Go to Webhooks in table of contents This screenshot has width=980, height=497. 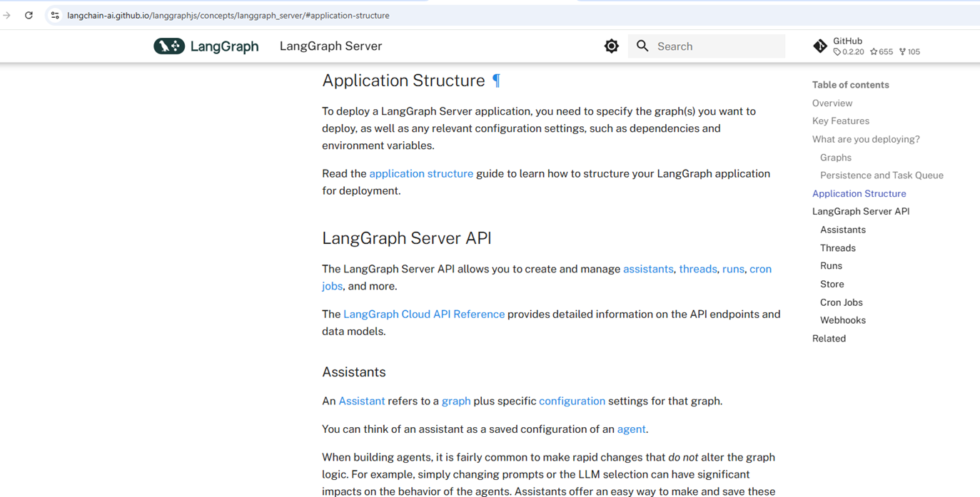pos(843,321)
